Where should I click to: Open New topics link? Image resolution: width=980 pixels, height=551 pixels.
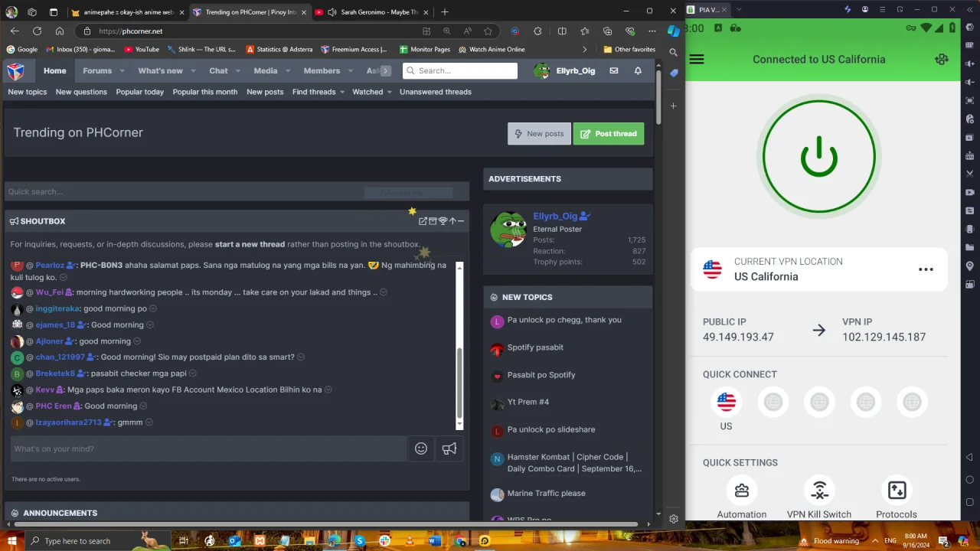(x=28, y=92)
